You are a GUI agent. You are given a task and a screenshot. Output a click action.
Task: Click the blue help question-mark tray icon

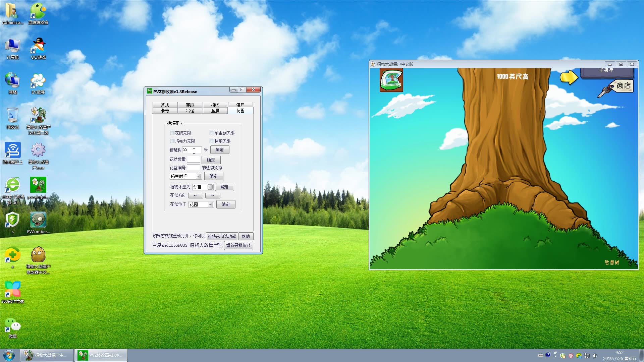pos(548,355)
